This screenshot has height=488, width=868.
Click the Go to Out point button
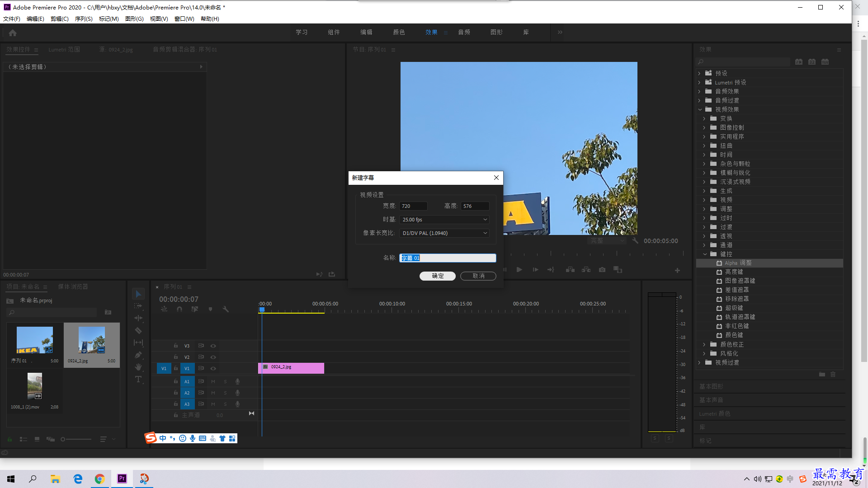[x=551, y=270]
